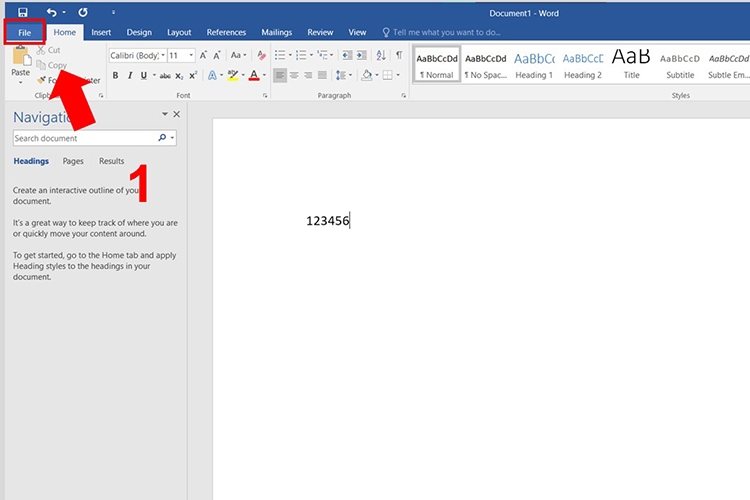750x500 pixels.
Task: Select Justify alignment icon
Action: [x=322, y=75]
